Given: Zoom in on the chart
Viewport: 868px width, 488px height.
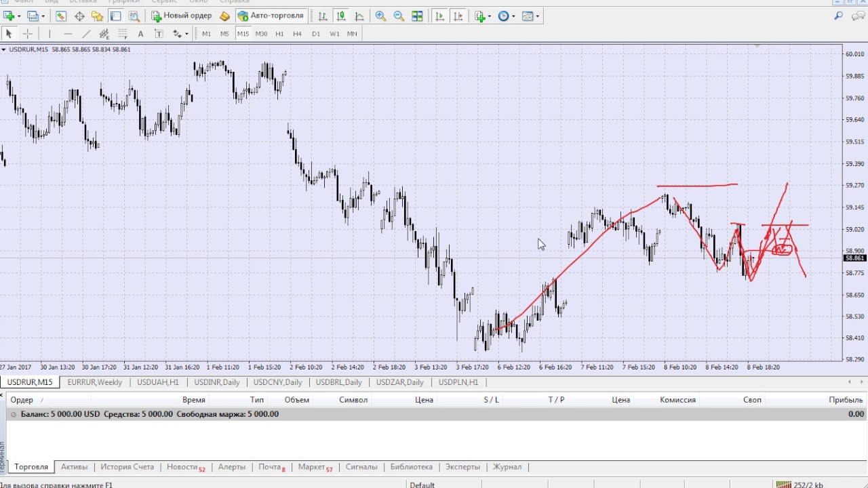Looking at the screenshot, I should [x=380, y=16].
